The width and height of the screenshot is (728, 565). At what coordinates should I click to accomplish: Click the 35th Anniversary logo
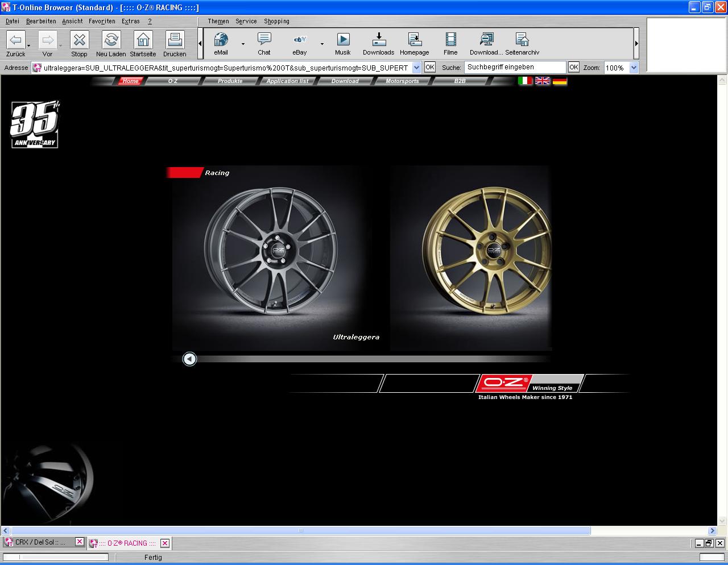pos(35,124)
